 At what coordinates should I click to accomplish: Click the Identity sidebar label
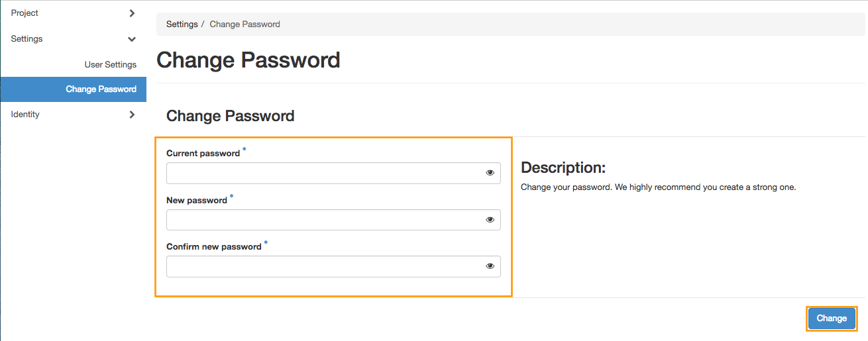(25, 115)
